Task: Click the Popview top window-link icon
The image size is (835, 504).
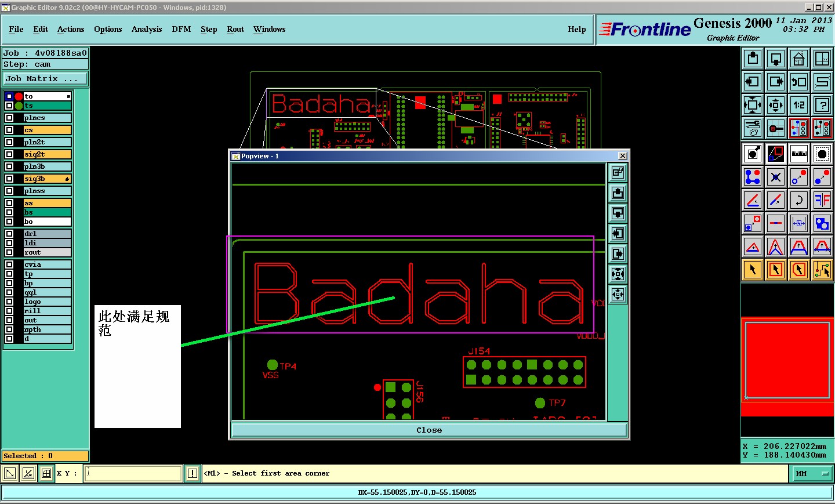Action: click(x=618, y=172)
